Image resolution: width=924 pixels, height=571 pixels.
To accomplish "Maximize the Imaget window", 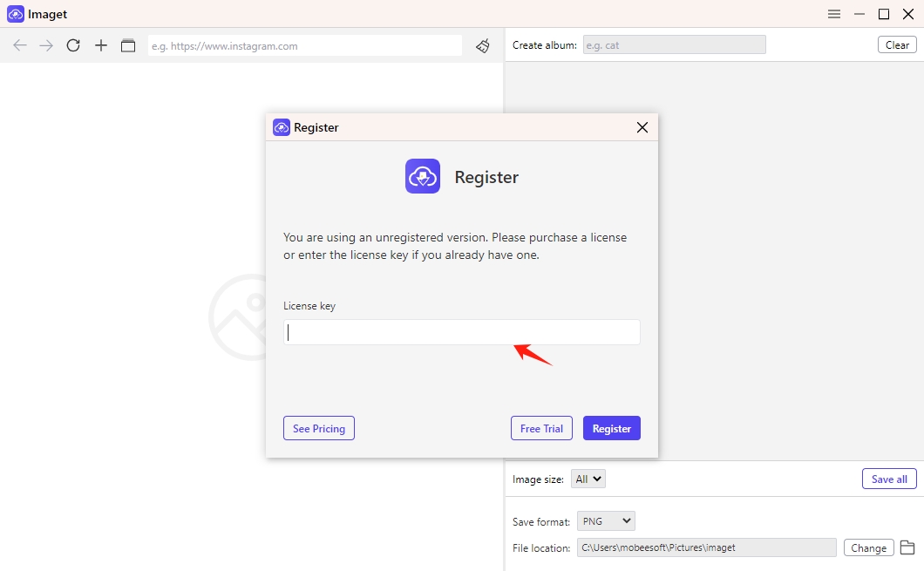I will (x=884, y=14).
